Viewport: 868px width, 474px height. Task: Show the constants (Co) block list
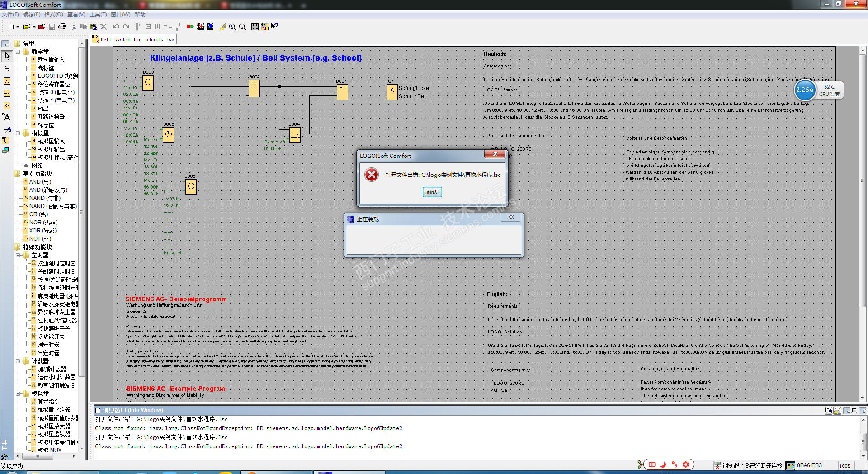(7, 81)
